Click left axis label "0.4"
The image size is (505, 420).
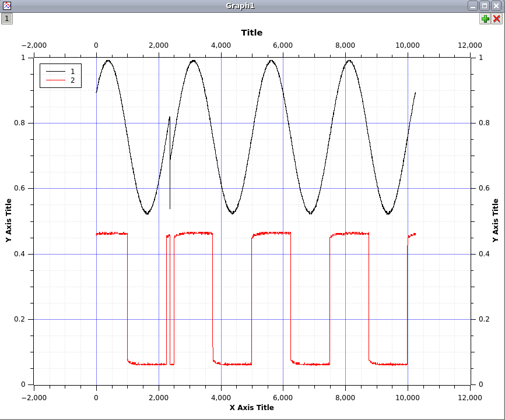point(20,254)
